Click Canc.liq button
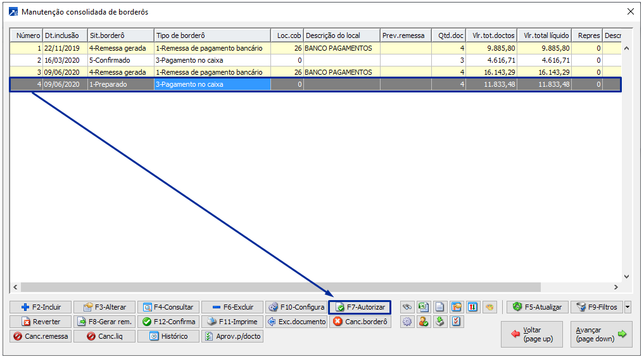 click(104, 336)
